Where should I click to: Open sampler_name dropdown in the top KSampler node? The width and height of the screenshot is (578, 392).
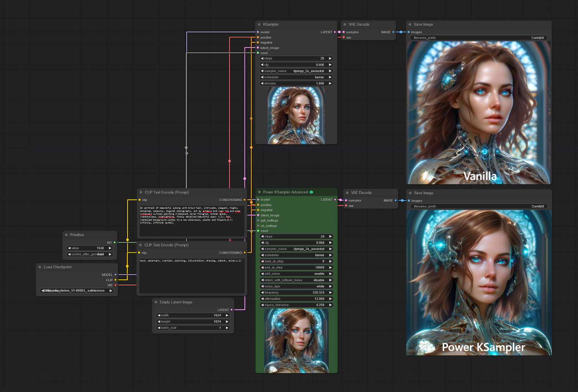pyautogui.click(x=296, y=71)
